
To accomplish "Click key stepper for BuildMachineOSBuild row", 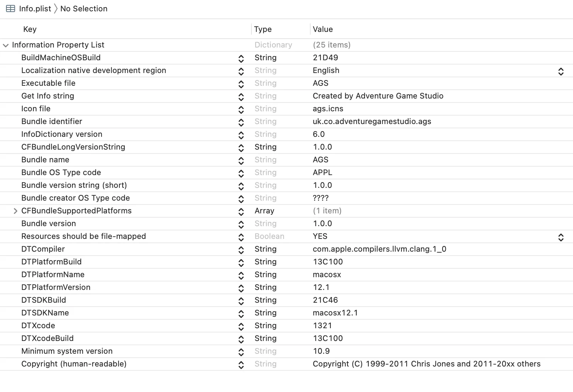I will coord(241,58).
